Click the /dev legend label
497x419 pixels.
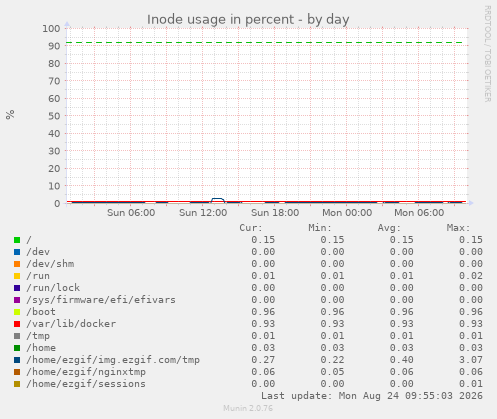coord(38,252)
